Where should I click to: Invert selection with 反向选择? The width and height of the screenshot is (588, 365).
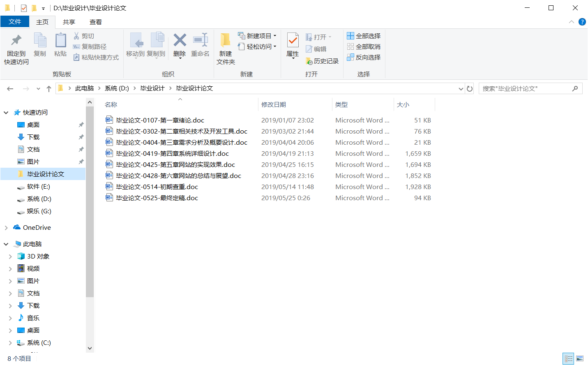[364, 57]
